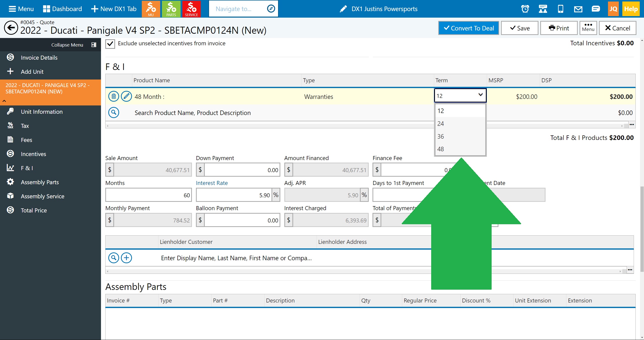Click the green PARTS quick invoice icon
644x340 pixels.
pyautogui.click(x=171, y=9)
